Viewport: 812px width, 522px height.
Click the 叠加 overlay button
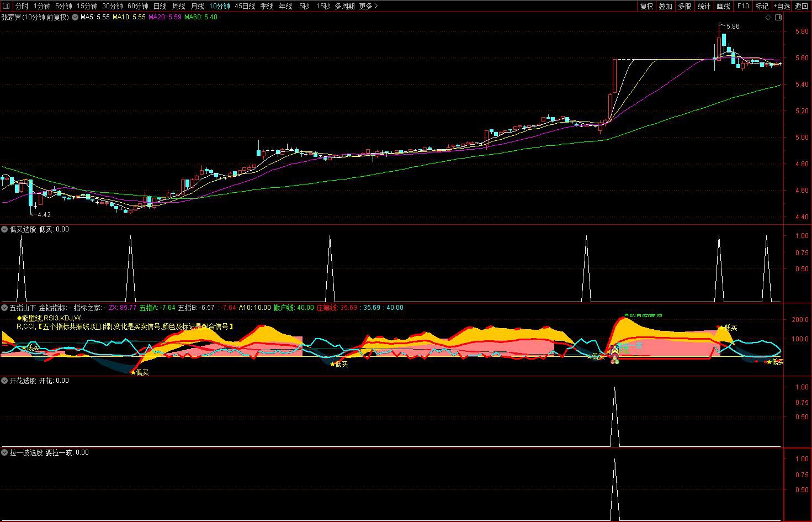click(x=665, y=6)
